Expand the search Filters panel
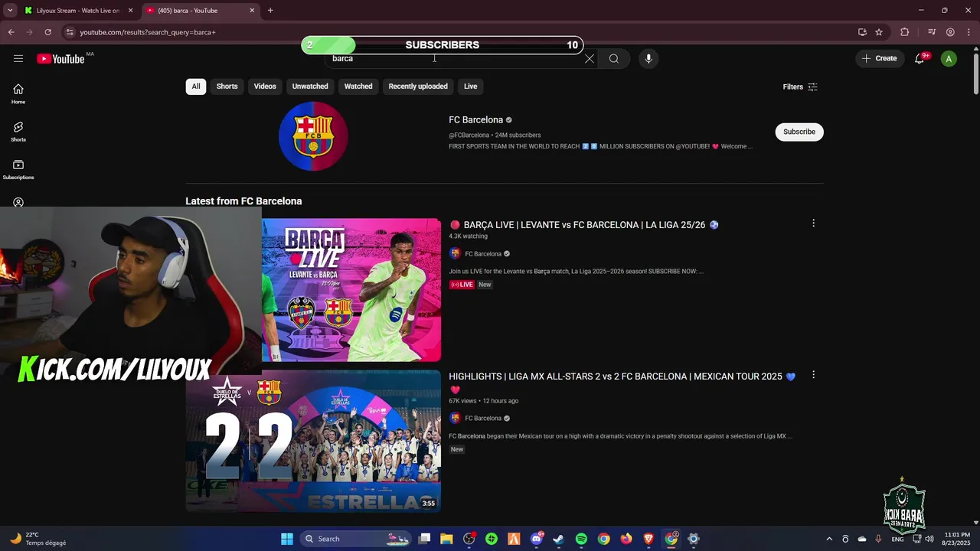The image size is (980, 551). (x=800, y=87)
